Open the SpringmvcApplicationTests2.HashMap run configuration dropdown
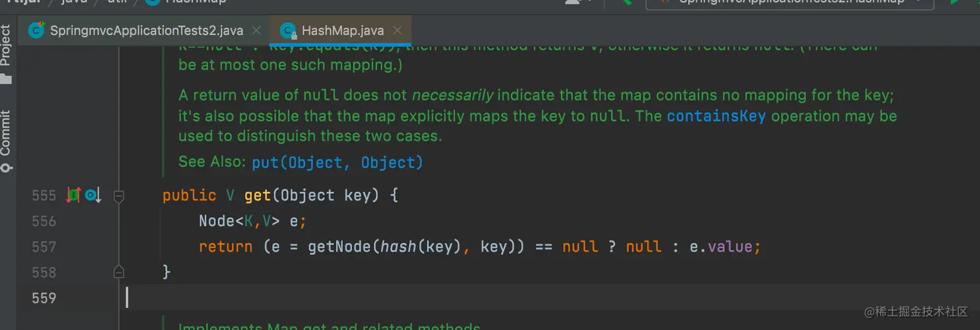The width and height of the screenshot is (980, 330). tap(790, 3)
